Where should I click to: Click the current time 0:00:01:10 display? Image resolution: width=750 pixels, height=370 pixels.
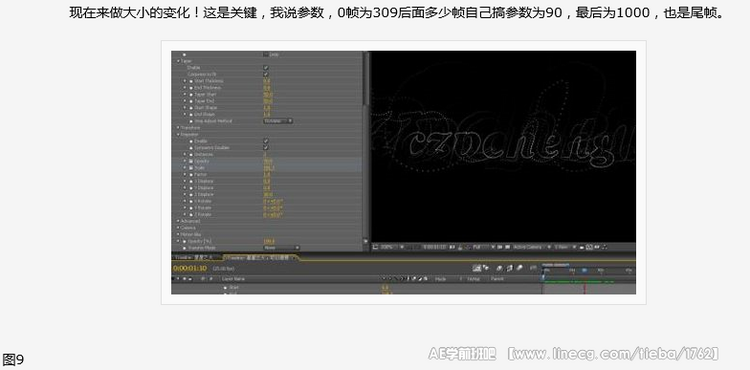(x=190, y=268)
